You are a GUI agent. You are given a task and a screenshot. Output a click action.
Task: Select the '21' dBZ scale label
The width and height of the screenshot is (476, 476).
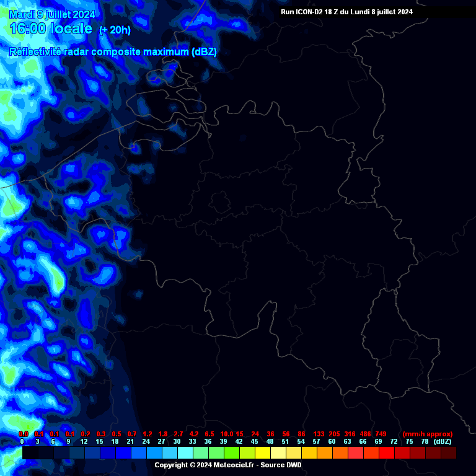130,441
